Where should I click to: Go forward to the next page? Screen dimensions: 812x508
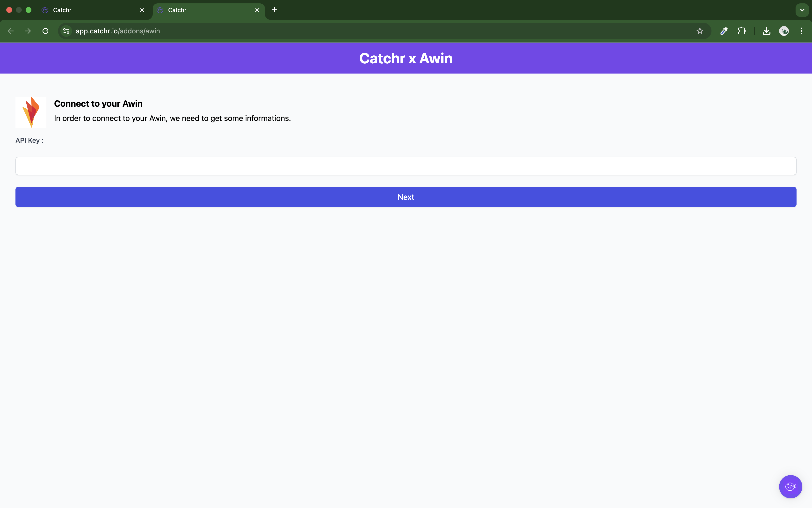click(28, 31)
